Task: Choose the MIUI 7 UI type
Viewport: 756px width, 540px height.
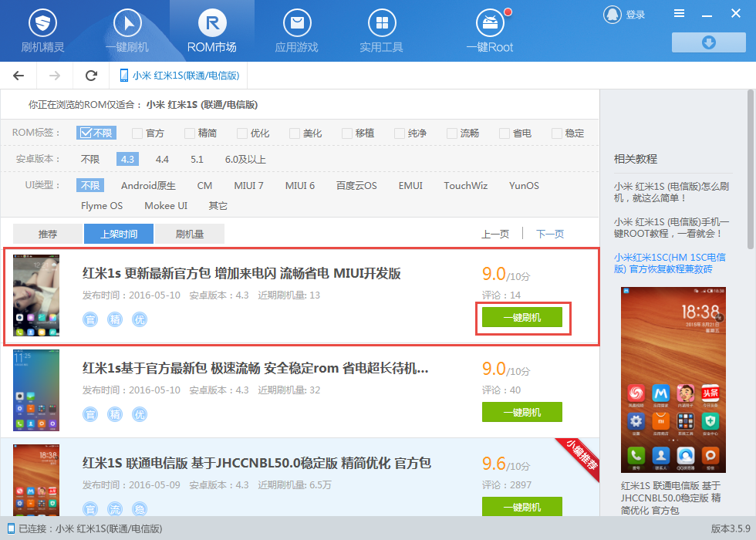Action: pos(248,186)
